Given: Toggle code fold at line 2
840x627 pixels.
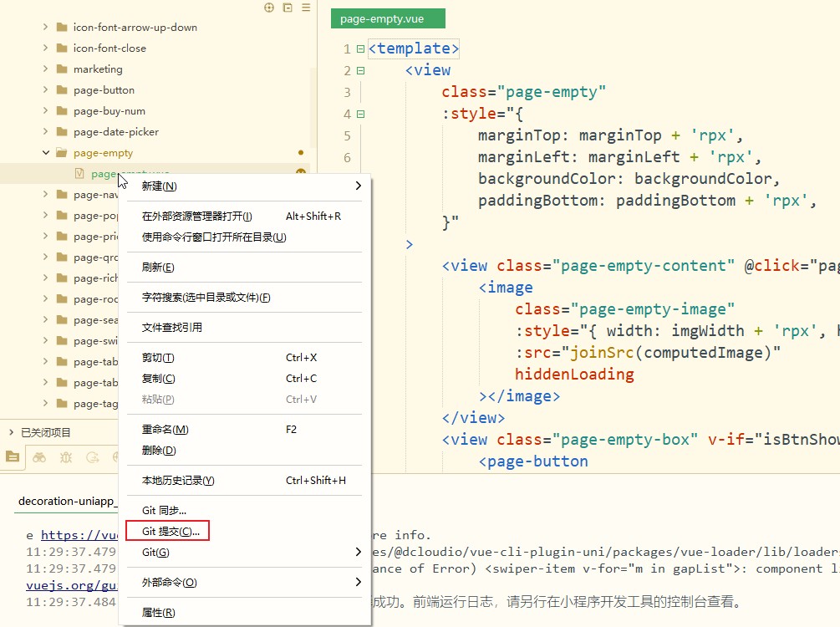Looking at the screenshot, I should pos(361,71).
